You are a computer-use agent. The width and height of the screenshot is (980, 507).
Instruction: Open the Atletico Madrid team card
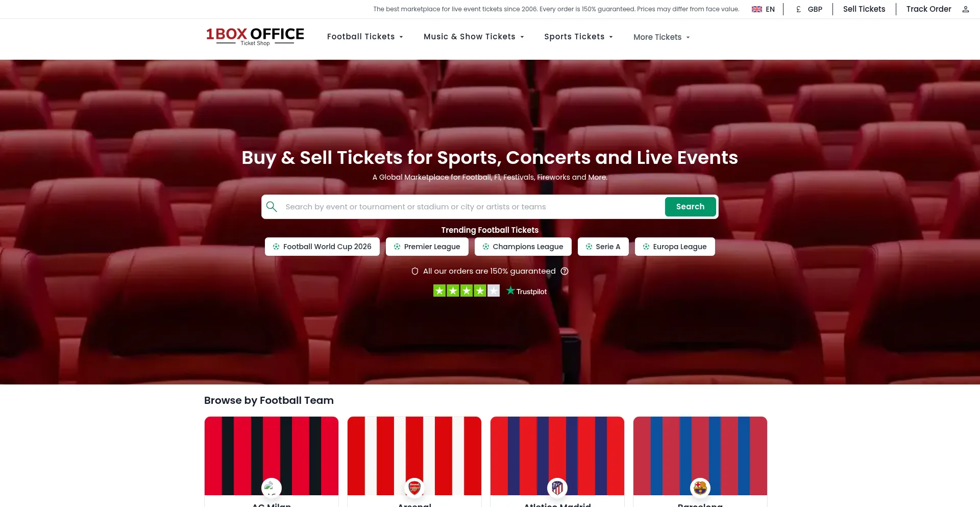coord(557,462)
